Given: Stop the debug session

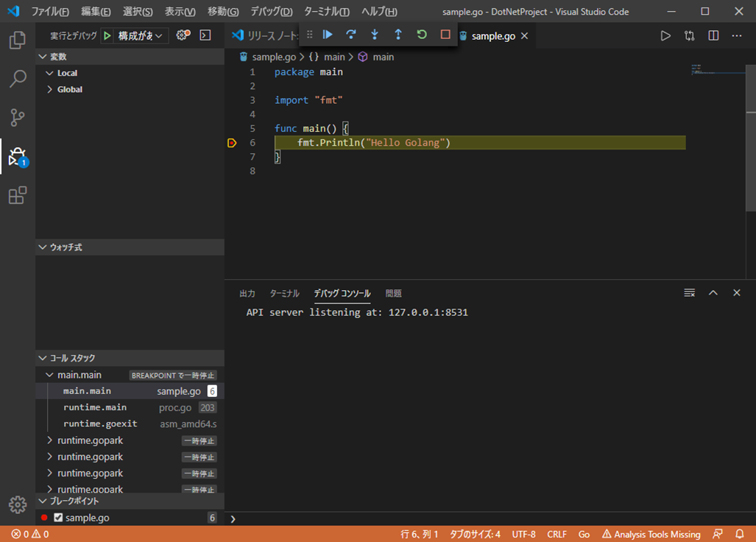Looking at the screenshot, I should tap(445, 35).
